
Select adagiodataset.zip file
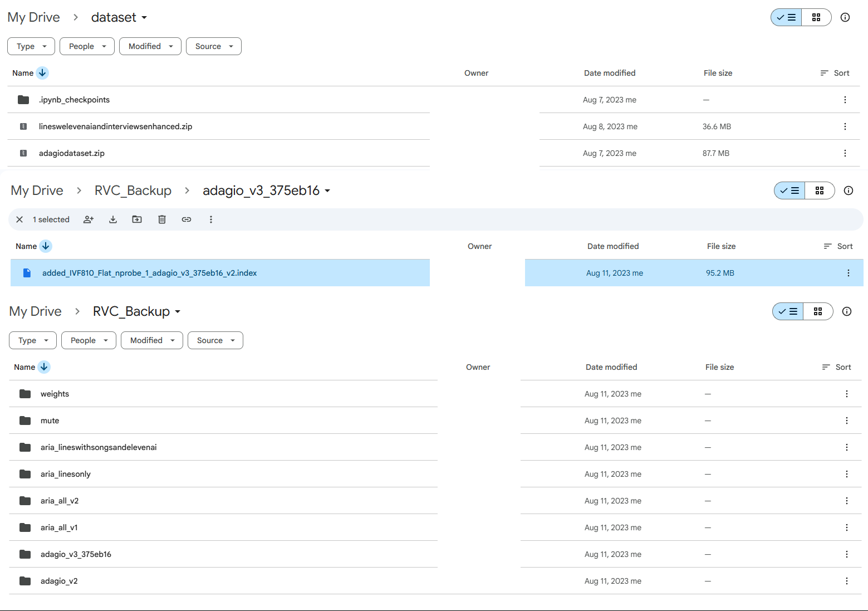[433, 153]
